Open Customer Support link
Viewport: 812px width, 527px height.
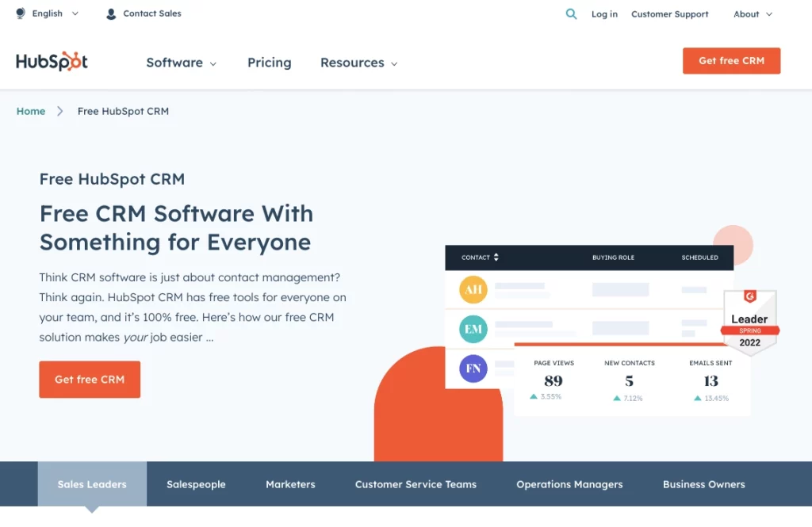[x=669, y=14]
